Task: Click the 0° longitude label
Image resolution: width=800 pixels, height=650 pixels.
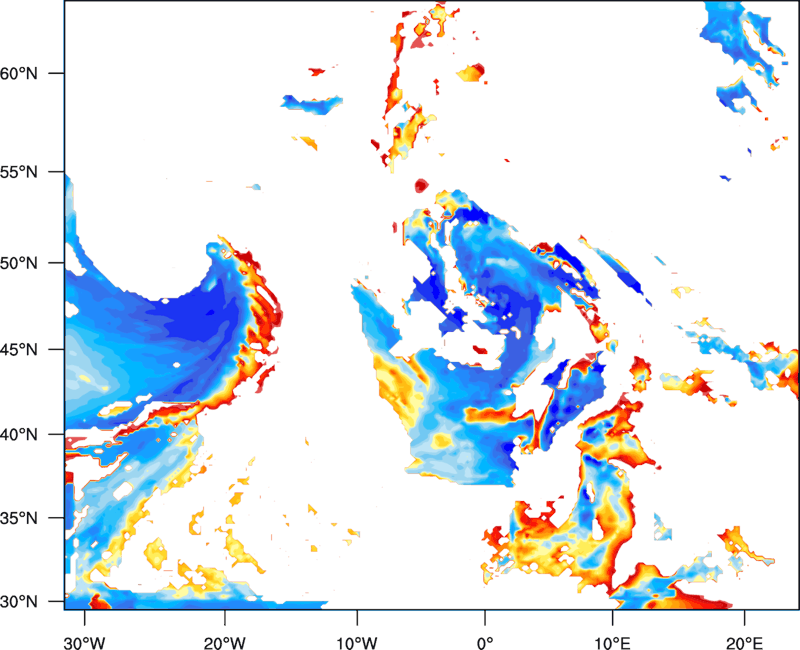Action: click(x=485, y=643)
